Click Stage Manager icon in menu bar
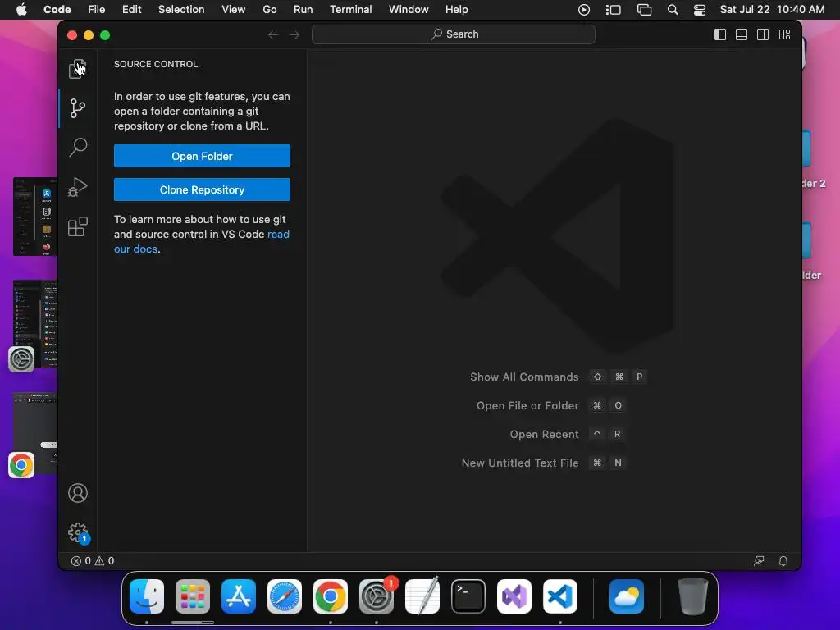 [x=613, y=10]
